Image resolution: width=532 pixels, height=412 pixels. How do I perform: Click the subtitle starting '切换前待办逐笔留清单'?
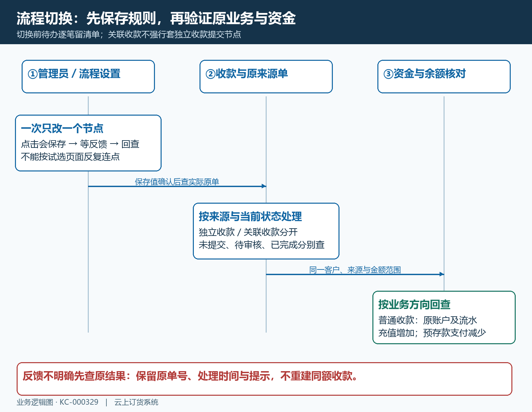[129, 34]
